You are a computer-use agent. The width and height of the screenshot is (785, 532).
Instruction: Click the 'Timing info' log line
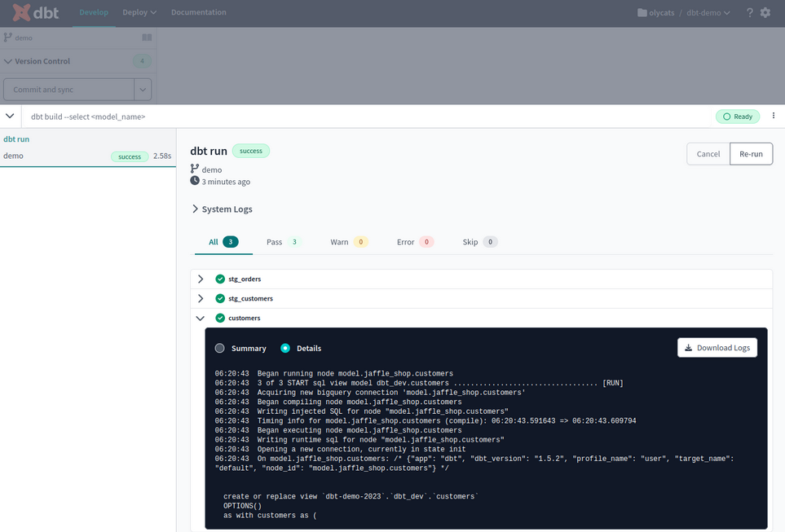point(426,421)
